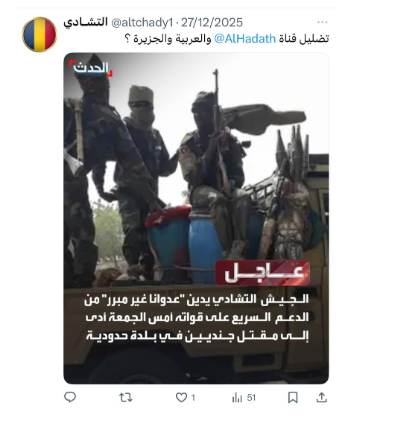401x435 pixels.
Task: Like the post with the heart icon
Action: [181, 397]
